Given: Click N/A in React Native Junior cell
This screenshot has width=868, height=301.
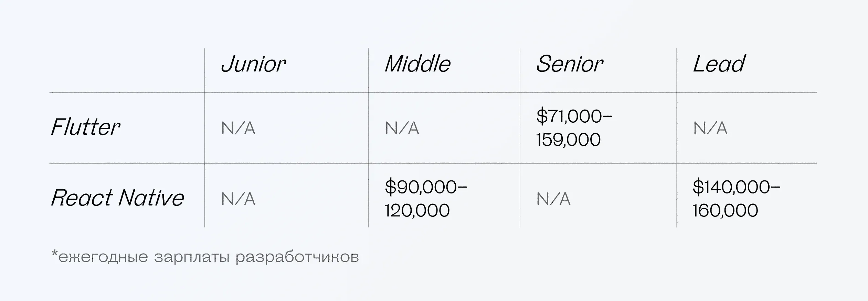Looking at the screenshot, I should (238, 199).
